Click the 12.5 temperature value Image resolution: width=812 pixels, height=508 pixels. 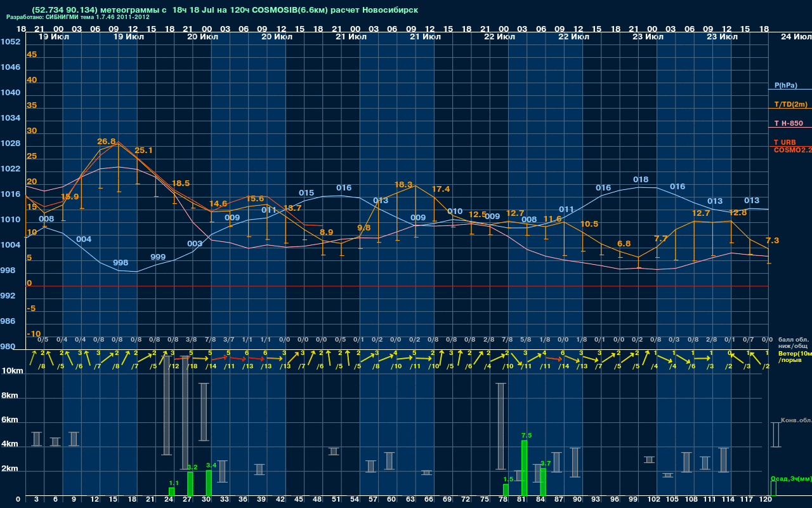point(478,215)
